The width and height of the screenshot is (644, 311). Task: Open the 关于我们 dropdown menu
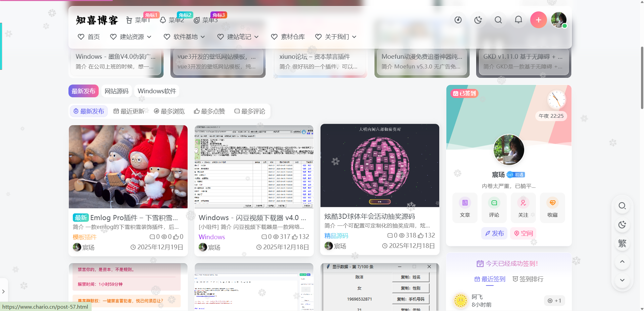pos(336,37)
